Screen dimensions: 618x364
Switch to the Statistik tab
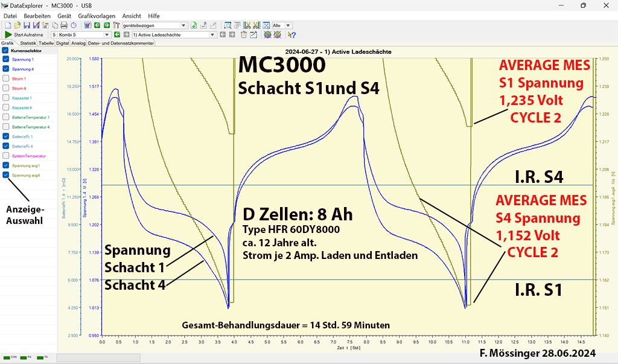click(28, 43)
